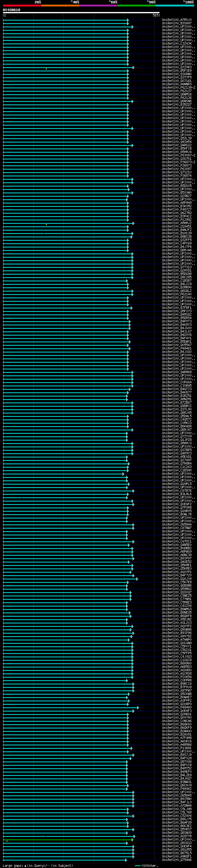Click alignment bar for UniRef100_Q754A6
This screenshot has height=868, width=197.
pos(65,860)
